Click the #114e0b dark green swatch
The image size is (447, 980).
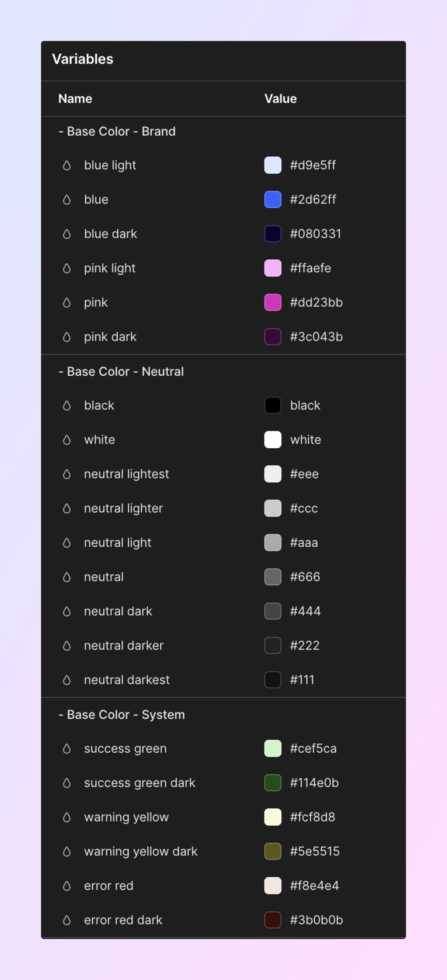pyautogui.click(x=273, y=782)
